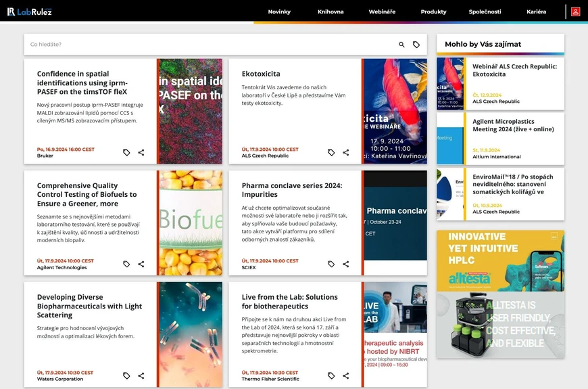The image size is (588, 389).
Task: Click the search magnifier icon
Action: [401, 45]
